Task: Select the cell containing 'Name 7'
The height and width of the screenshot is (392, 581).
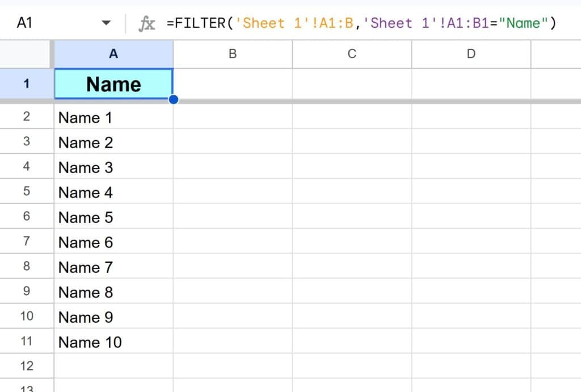Action: 113,267
